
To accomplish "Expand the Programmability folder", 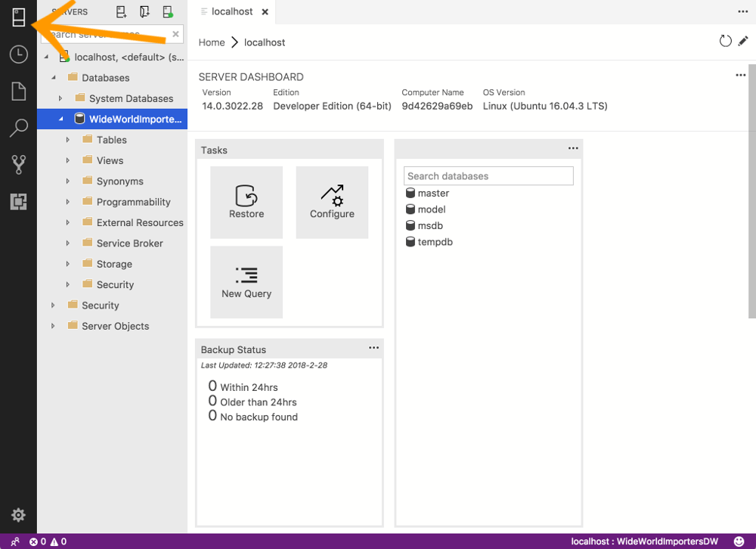I will (x=68, y=202).
